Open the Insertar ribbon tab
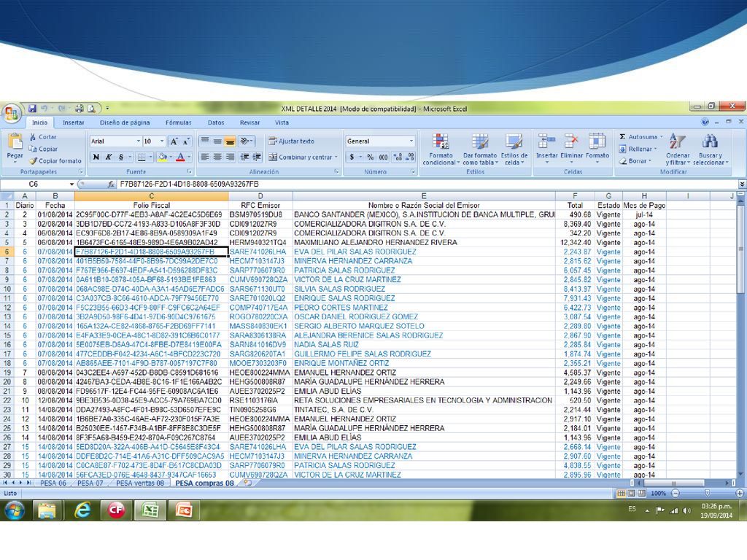 [x=74, y=122]
